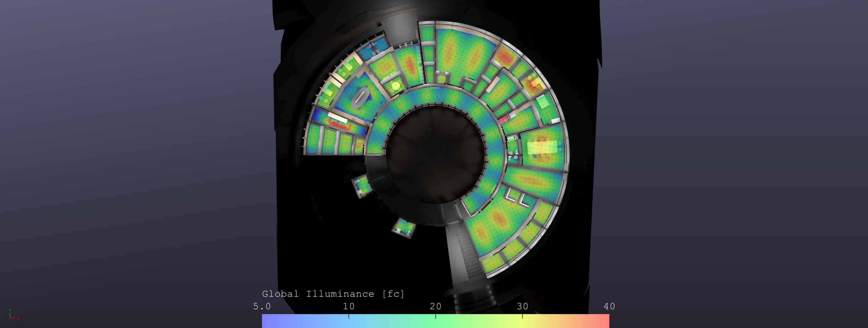Select the white L-shaped desks
Viewport: 868px width, 328px height.
(x=517, y=198)
